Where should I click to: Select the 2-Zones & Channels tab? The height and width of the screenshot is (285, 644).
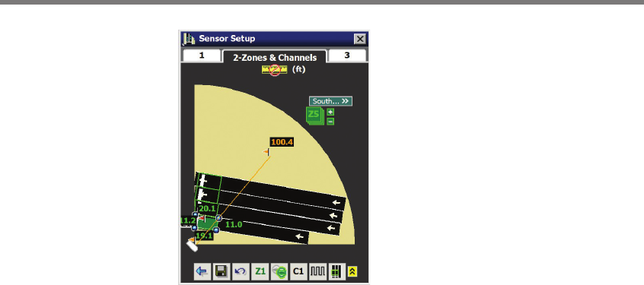click(x=275, y=58)
